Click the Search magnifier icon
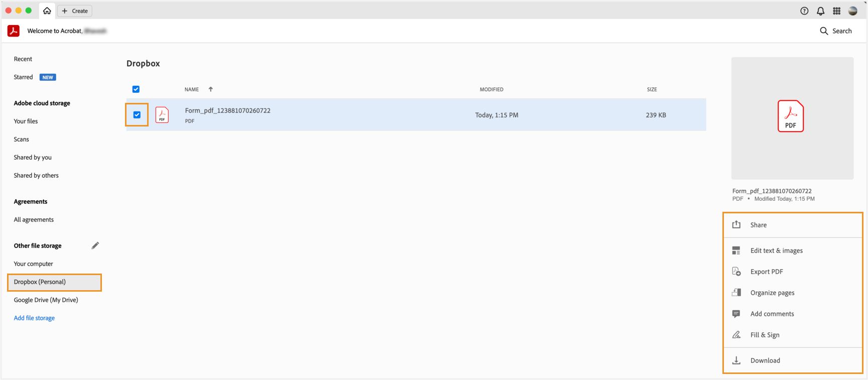The width and height of the screenshot is (868, 380). [824, 31]
